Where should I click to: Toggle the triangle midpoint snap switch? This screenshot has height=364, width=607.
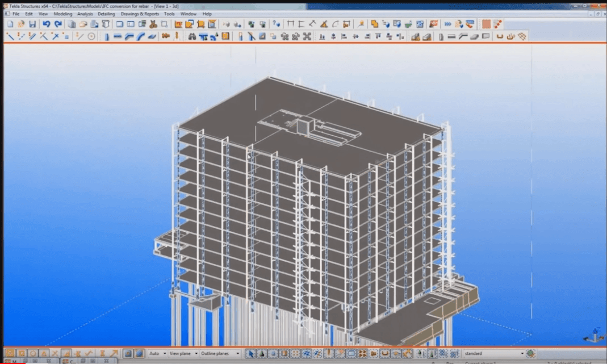pos(44,354)
